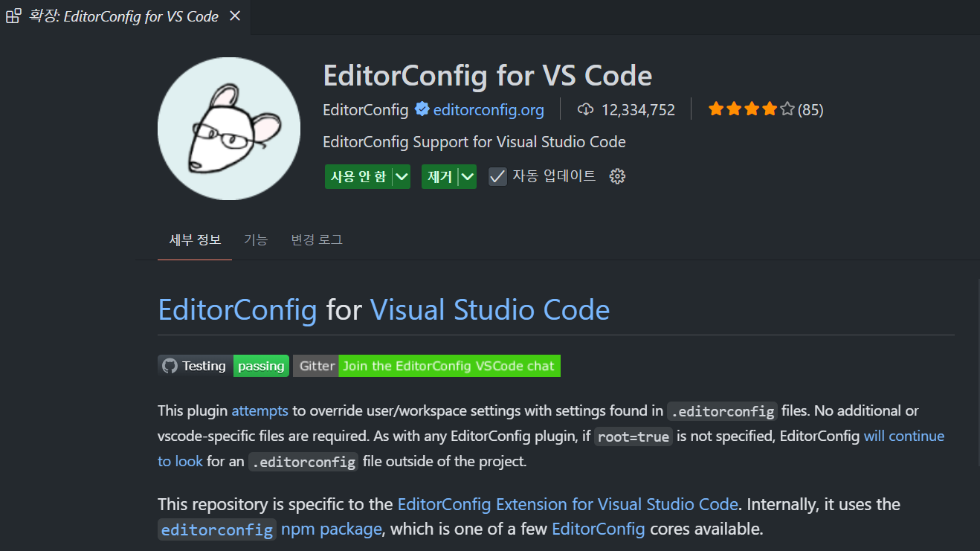The width and height of the screenshot is (980, 551).
Task: Click the rating count (85)
Action: point(810,110)
